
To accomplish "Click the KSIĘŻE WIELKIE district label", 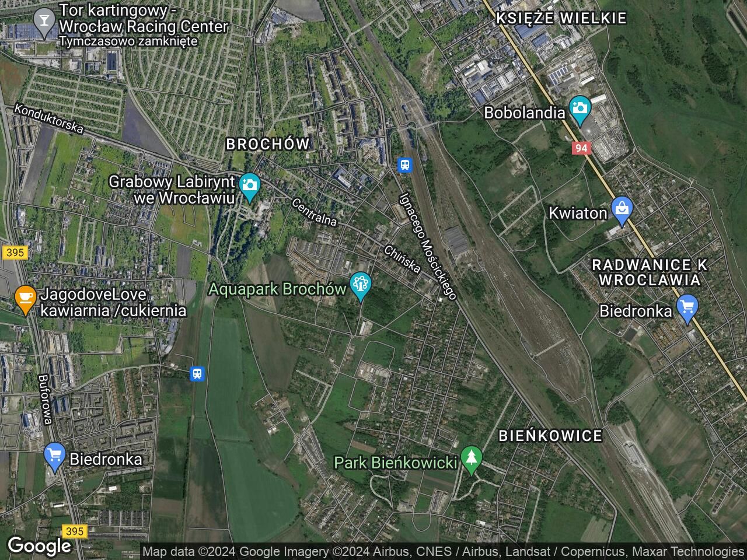I will 561,18.
